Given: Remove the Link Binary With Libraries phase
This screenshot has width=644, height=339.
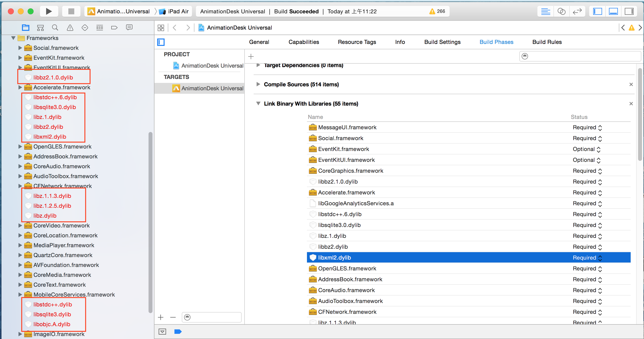Looking at the screenshot, I should click(x=631, y=103).
